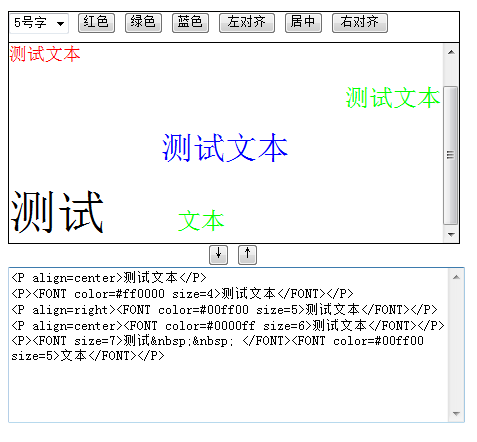
Task: Click the large black 测试 text
Action: (57, 212)
